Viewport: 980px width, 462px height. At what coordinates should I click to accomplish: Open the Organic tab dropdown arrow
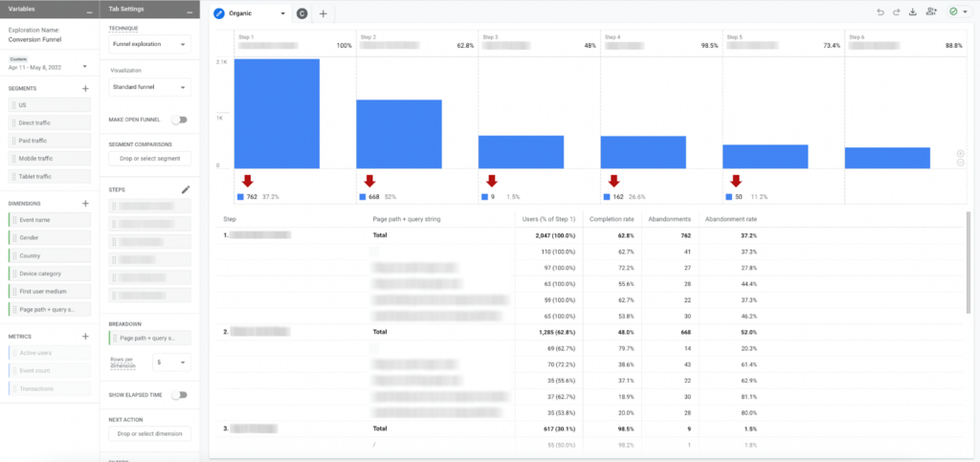click(282, 13)
